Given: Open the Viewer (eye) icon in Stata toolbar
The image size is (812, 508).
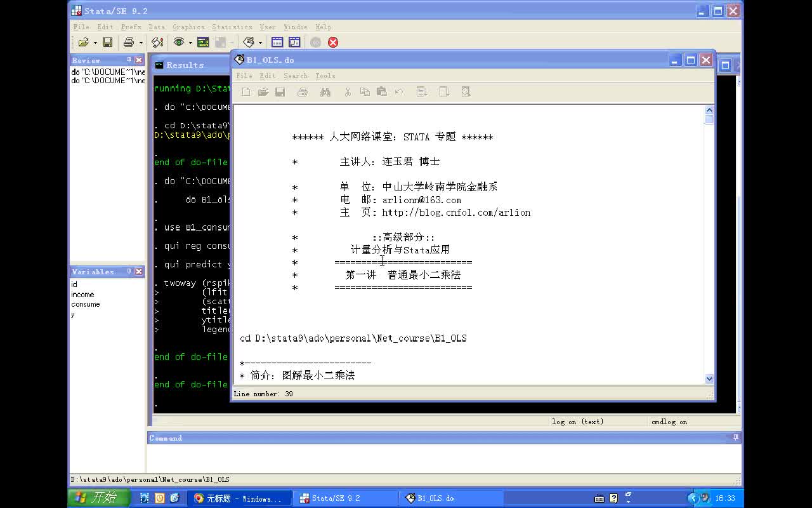Looking at the screenshot, I should [x=179, y=43].
